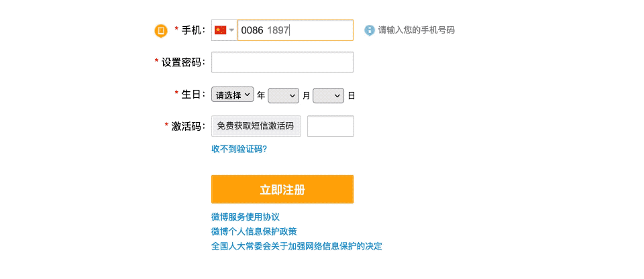Open the 微博个人信息保护政策 link

tap(254, 232)
